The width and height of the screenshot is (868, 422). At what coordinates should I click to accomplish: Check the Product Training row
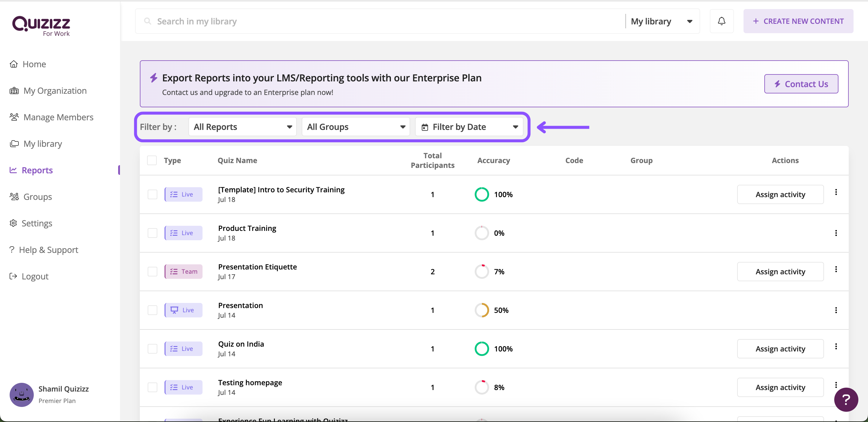point(152,233)
